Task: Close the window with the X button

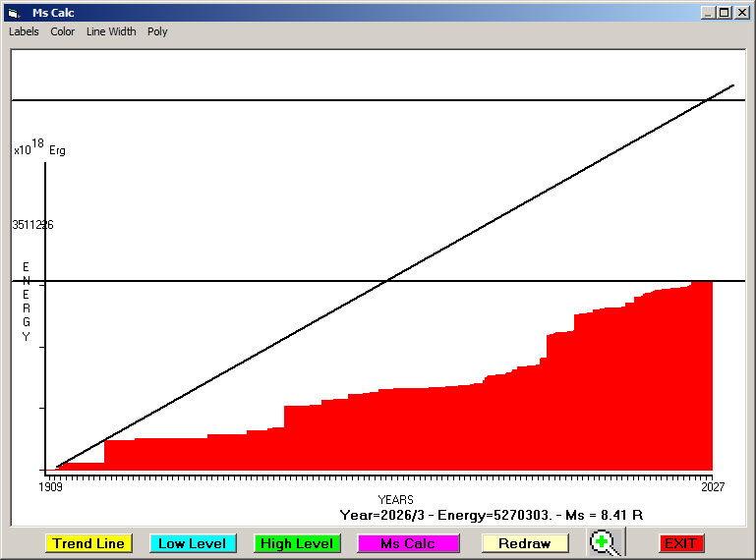Action: (742, 13)
